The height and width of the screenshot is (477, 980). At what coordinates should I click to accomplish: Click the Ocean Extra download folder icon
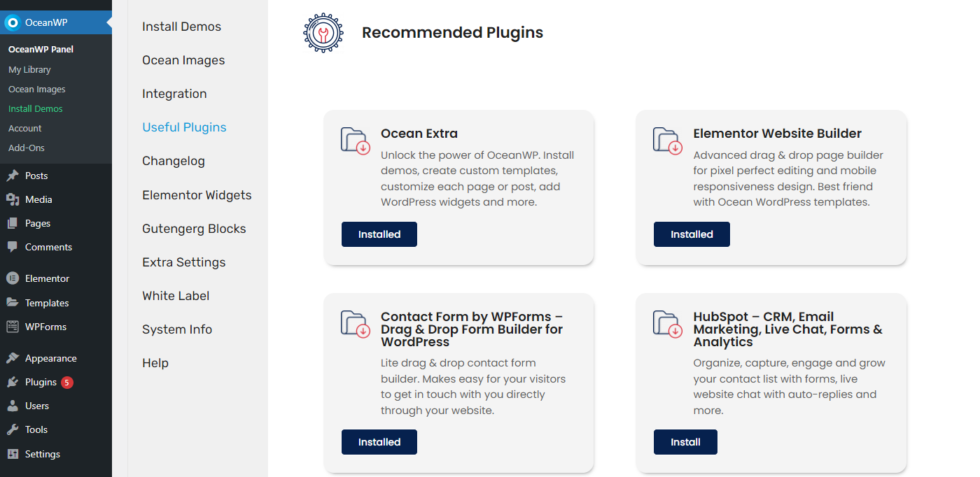click(356, 140)
